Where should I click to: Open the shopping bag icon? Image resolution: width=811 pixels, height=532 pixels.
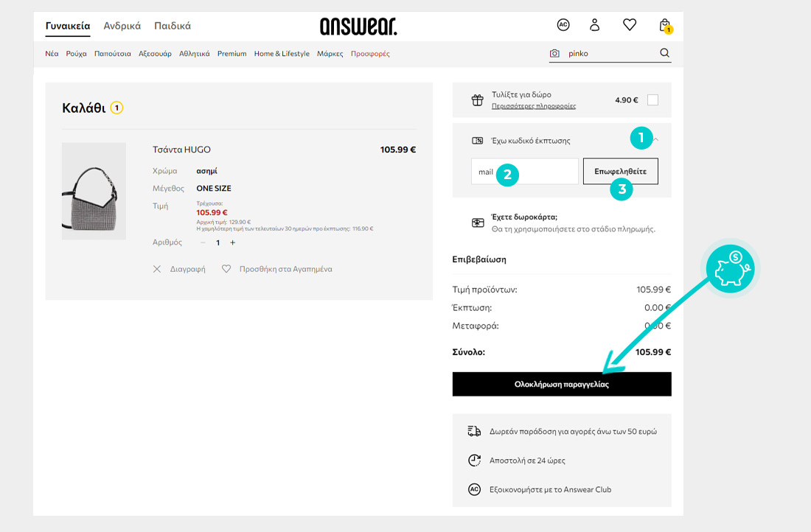click(665, 25)
